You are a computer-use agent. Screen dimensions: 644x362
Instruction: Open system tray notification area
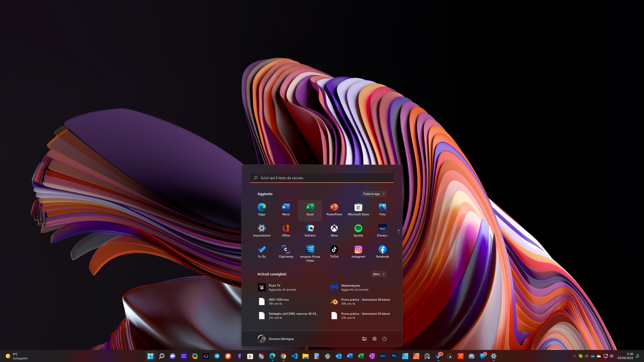click(574, 356)
